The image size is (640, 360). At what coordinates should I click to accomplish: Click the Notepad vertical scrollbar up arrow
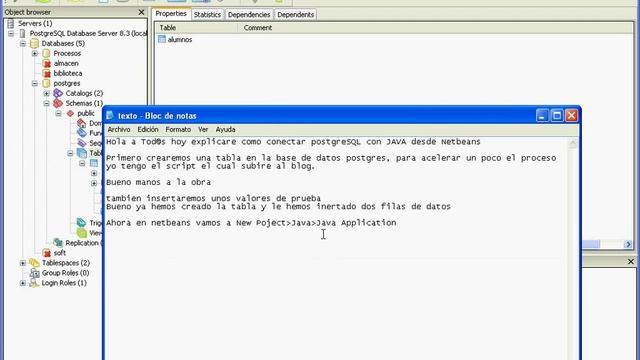(x=572, y=143)
